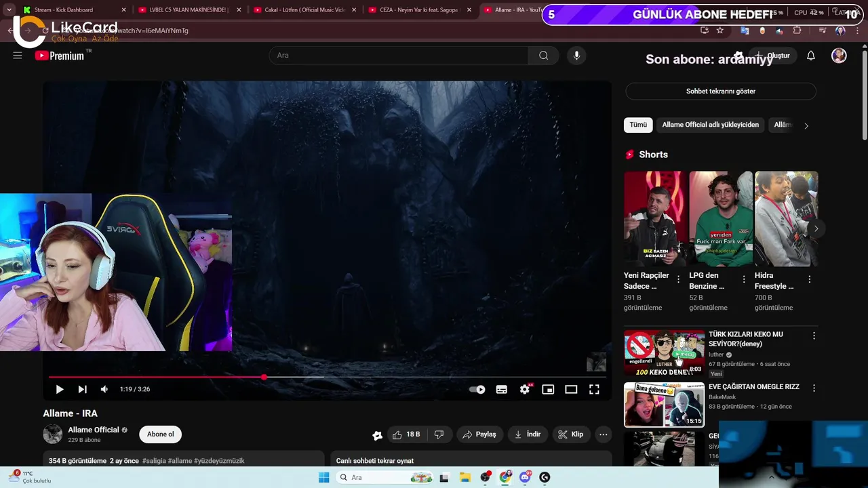Toggle the autoplay switch
Screen dimensions: 868x488
tap(477, 389)
